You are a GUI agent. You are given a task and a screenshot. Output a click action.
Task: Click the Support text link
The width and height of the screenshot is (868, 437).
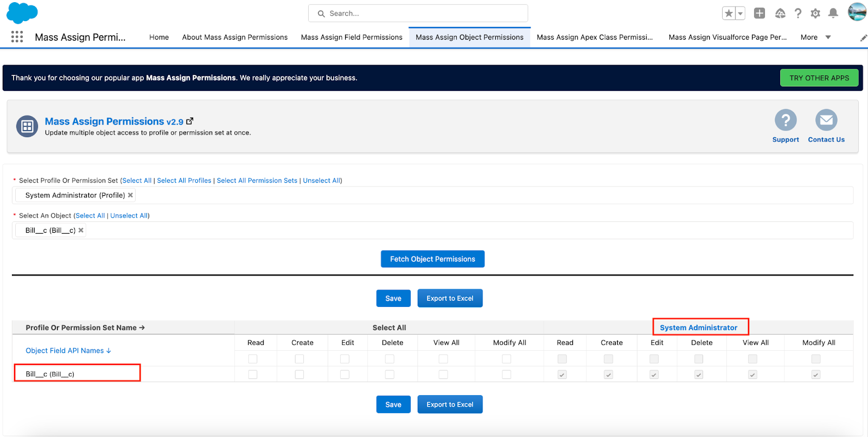pos(786,140)
